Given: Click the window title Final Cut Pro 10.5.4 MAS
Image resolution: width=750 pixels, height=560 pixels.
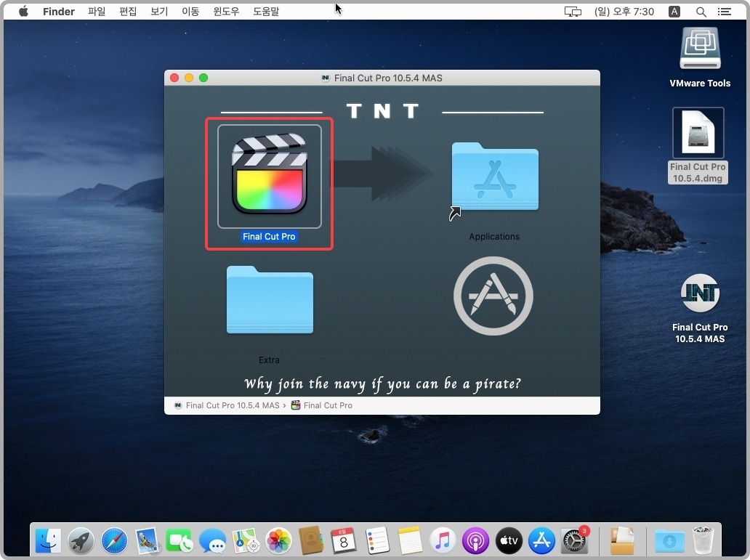Looking at the screenshot, I should [x=388, y=78].
